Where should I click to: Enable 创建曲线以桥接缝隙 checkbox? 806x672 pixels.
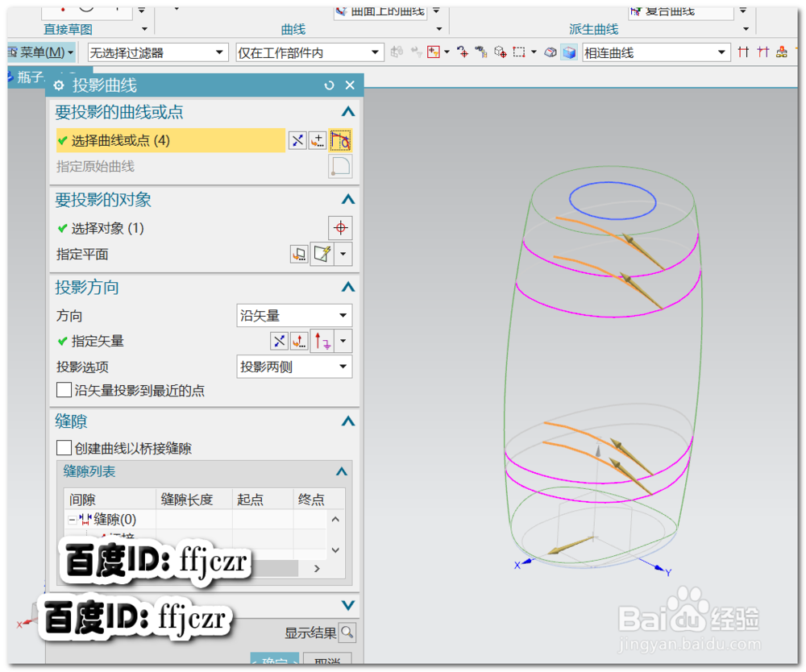[64, 448]
